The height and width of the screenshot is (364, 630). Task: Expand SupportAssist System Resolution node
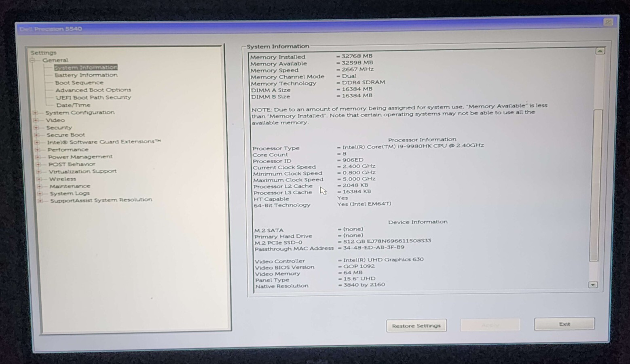[x=40, y=200]
